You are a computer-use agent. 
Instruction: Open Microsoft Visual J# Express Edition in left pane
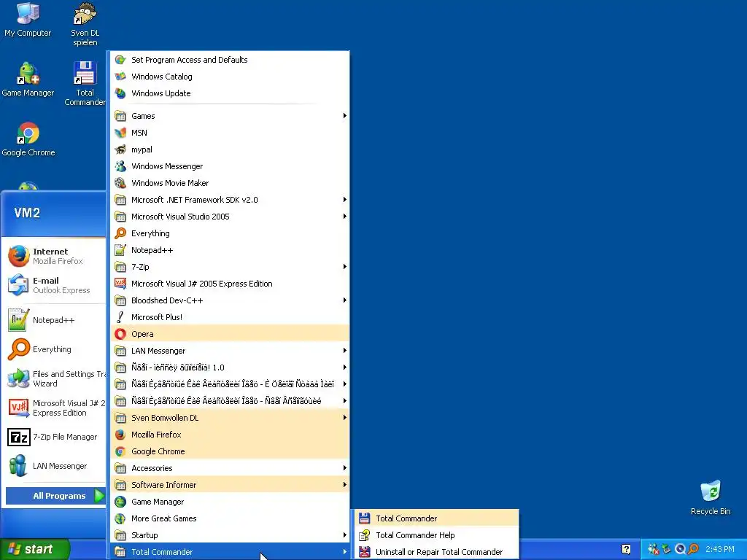[53, 408]
